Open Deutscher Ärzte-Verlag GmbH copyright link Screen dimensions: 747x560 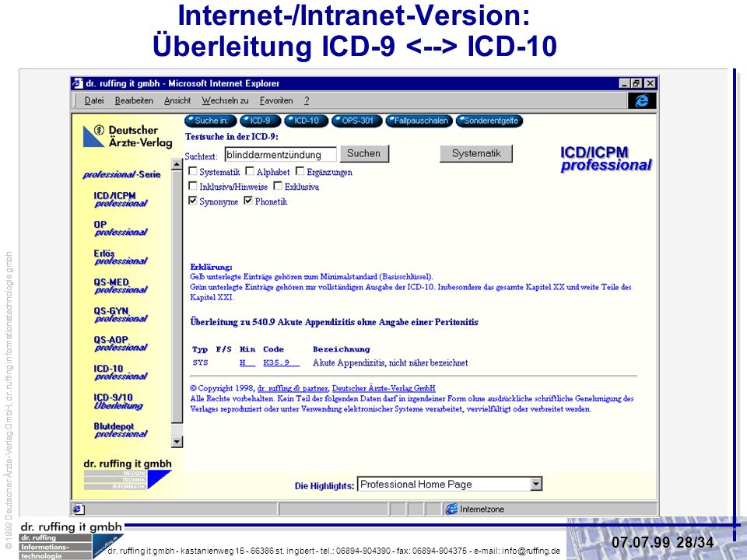click(384, 388)
